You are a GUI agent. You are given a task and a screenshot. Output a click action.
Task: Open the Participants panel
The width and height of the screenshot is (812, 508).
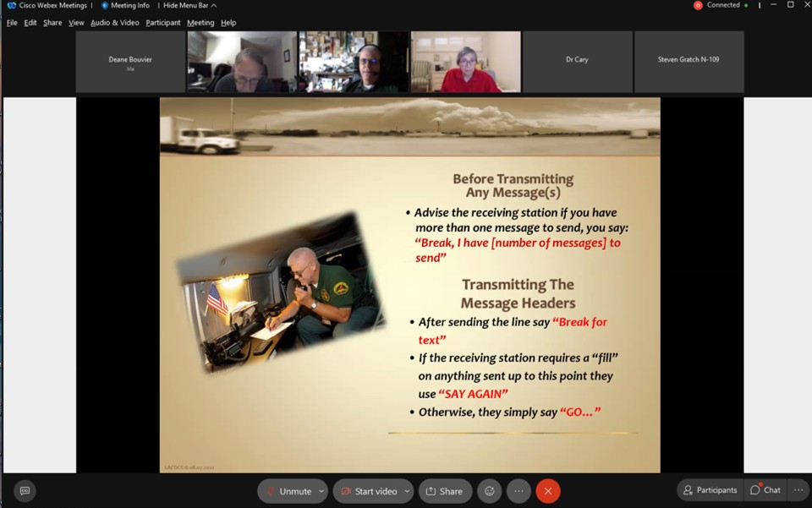(x=710, y=490)
